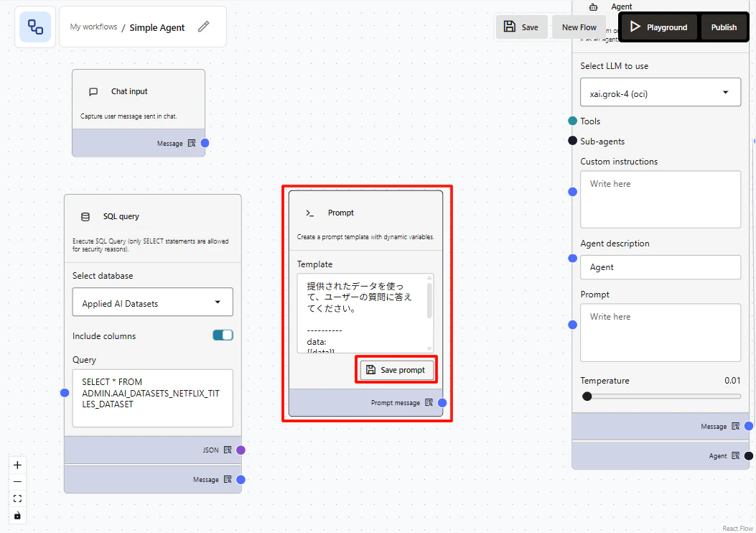Click the Agent description input port
The height and width of the screenshot is (533, 756).
click(572, 259)
